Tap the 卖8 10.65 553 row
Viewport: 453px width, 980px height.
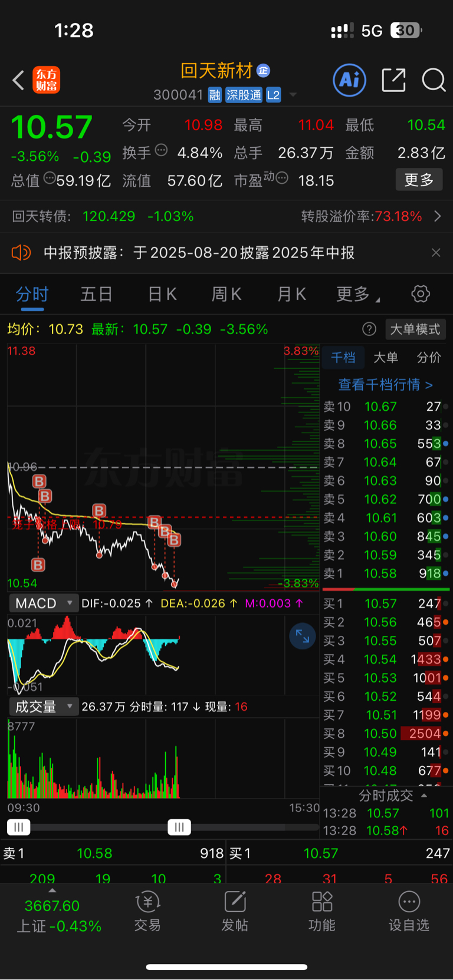coord(386,444)
